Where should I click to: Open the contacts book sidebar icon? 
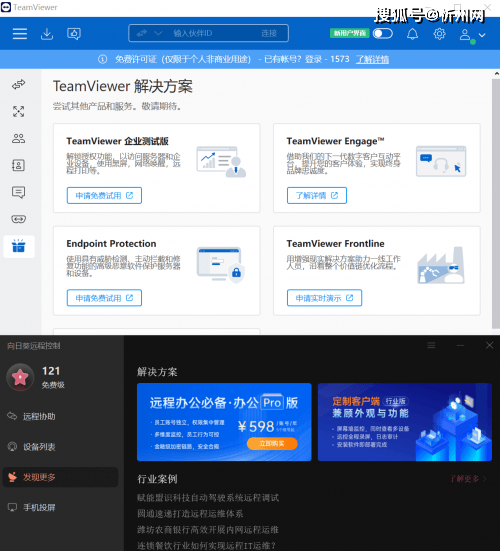(x=19, y=165)
